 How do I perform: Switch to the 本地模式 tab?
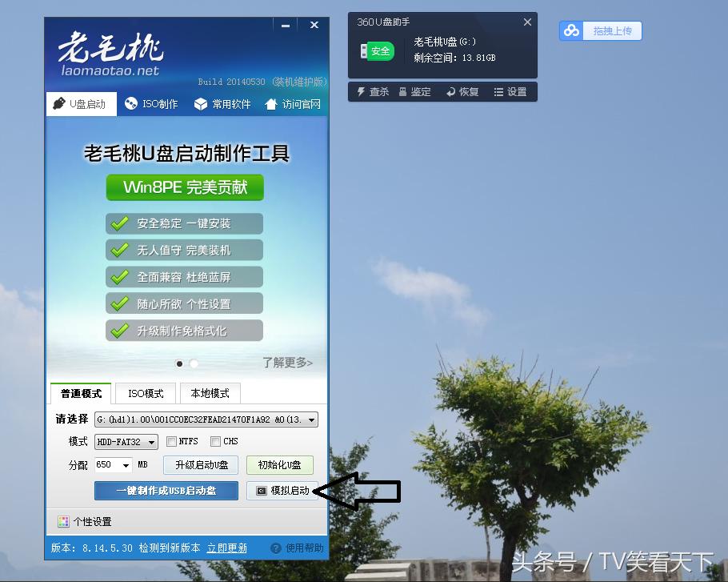tap(210, 392)
